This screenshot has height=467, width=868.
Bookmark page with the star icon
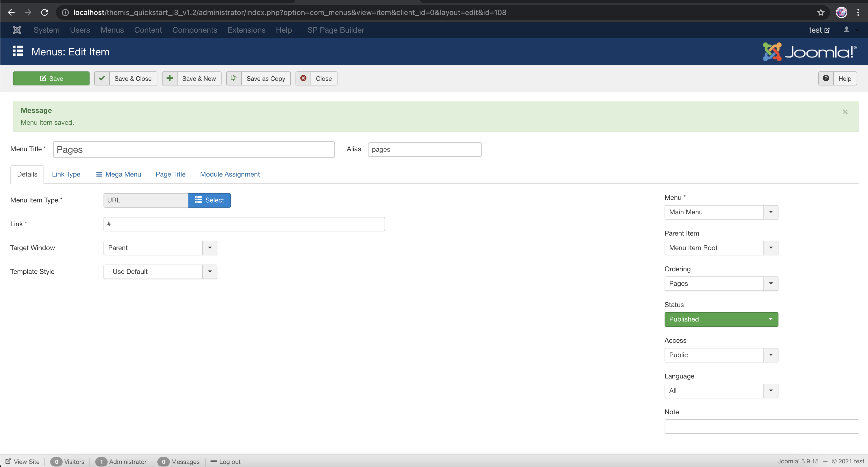tap(820, 12)
